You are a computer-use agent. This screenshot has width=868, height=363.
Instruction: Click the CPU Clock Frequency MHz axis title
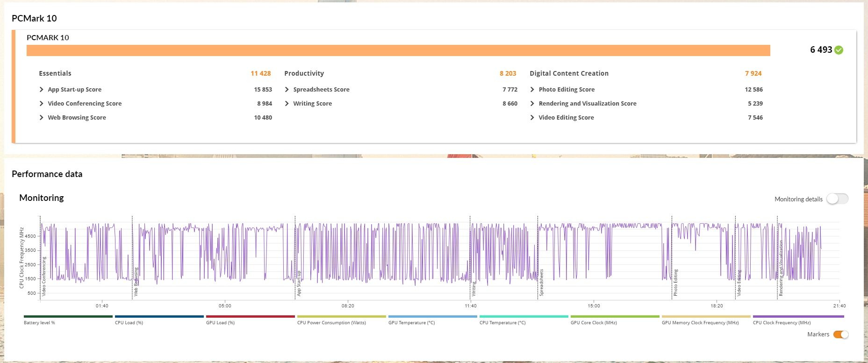[x=22, y=258]
